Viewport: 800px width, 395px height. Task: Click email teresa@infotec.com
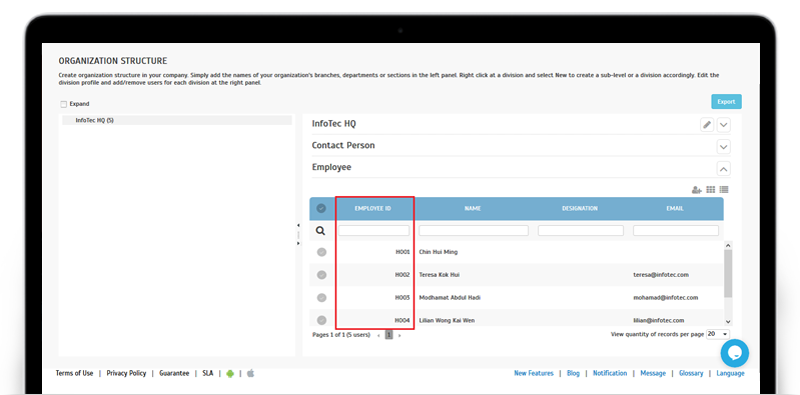coord(661,275)
